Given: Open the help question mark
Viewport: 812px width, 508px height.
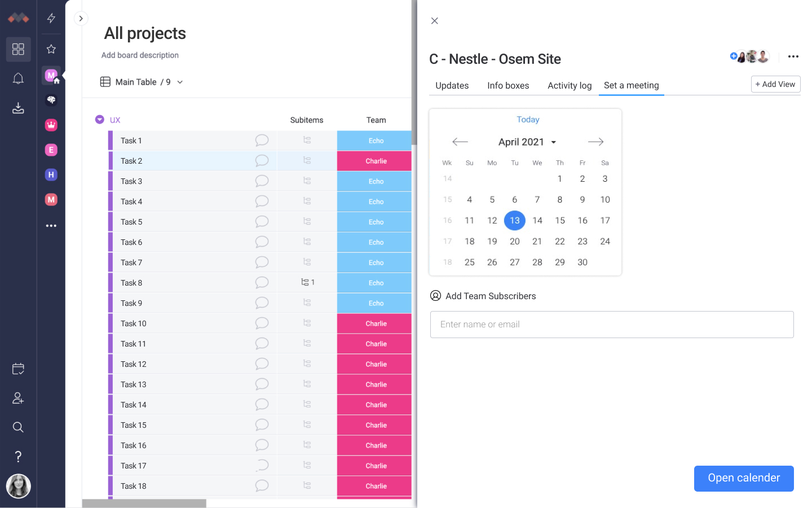Looking at the screenshot, I should (18, 456).
